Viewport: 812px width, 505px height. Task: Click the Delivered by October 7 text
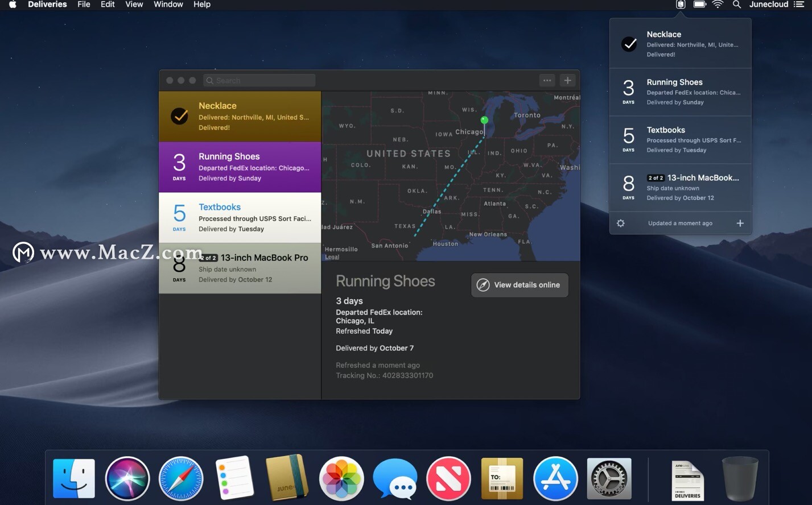pos(374,348)
